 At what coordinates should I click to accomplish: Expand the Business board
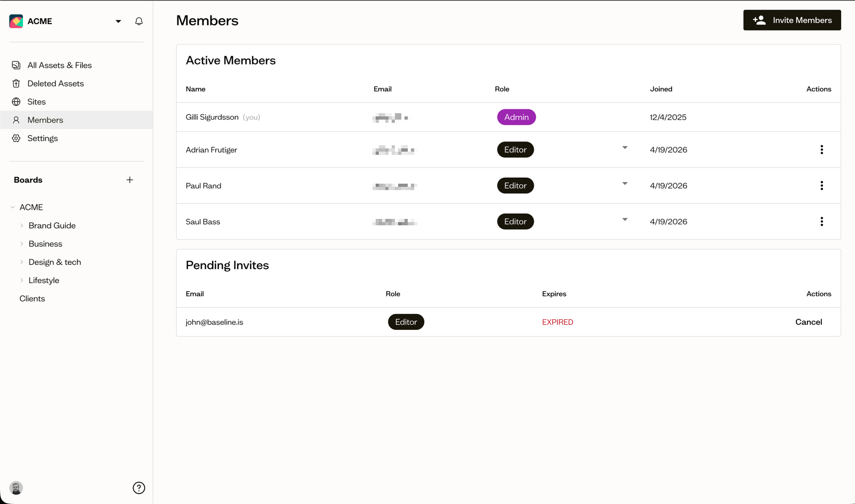(x=22, y=244)
